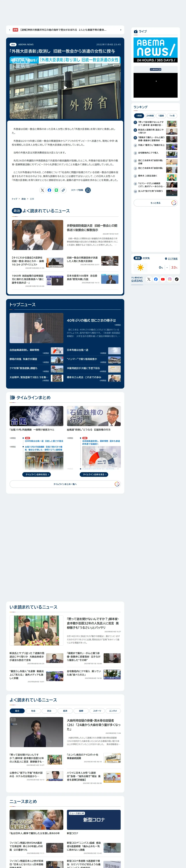Click the 政治 tag on the article header
Viewport: 186px width, 868px height.
pyautogui.click(x=13, y=44)
